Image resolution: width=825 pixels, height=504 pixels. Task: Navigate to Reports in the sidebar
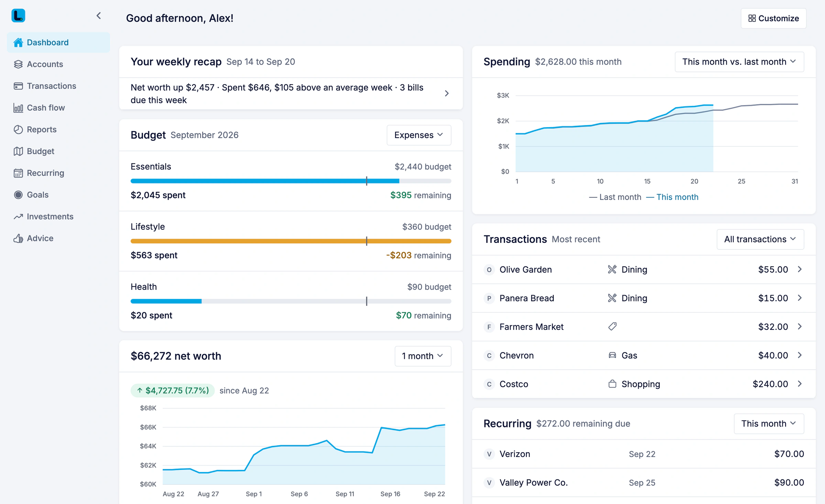(58, 130)
